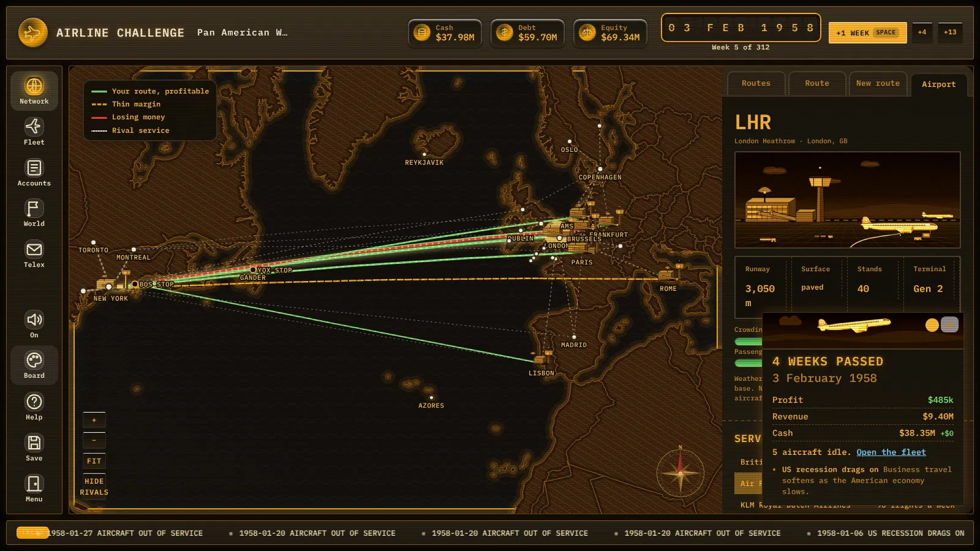Click the FIT map button
This screenshot has height=551, width=980.
point(94,461)
